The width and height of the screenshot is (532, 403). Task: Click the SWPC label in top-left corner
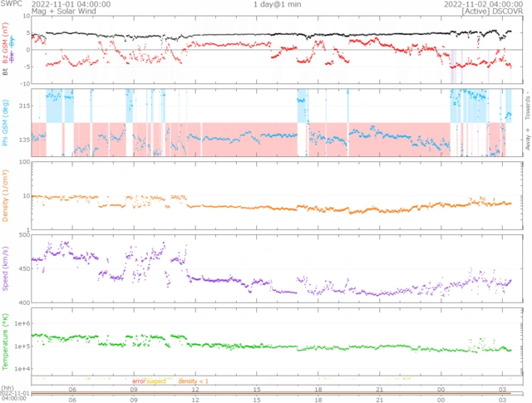point(13,4)
